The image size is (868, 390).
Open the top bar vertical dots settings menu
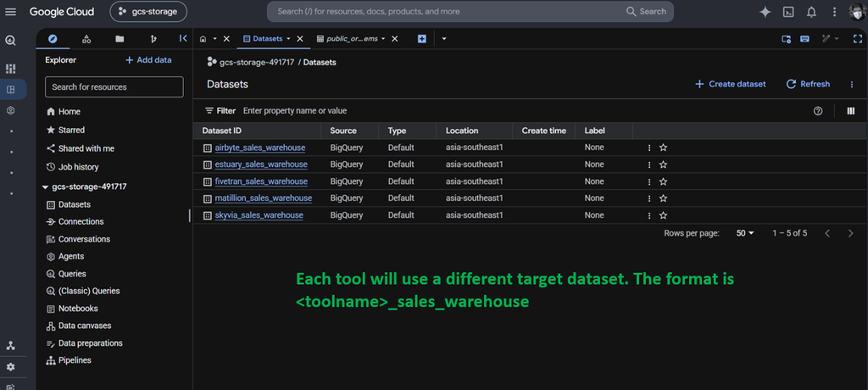pyautogui.click(x=835, y=12)
